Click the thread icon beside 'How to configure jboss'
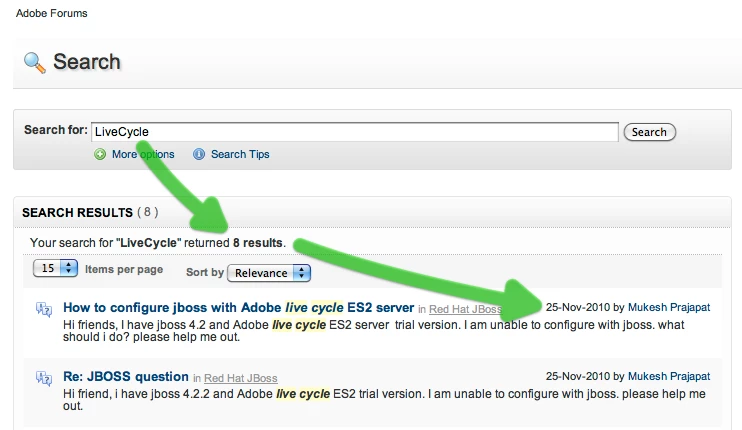Viewport: 742px width, 430px height. (x=44, y=309)
